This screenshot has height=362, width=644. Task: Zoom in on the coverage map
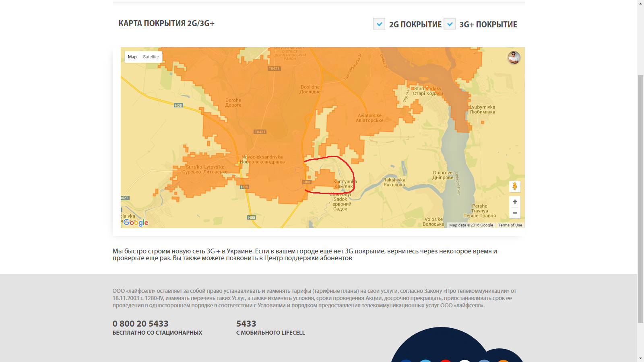(515, 202)
